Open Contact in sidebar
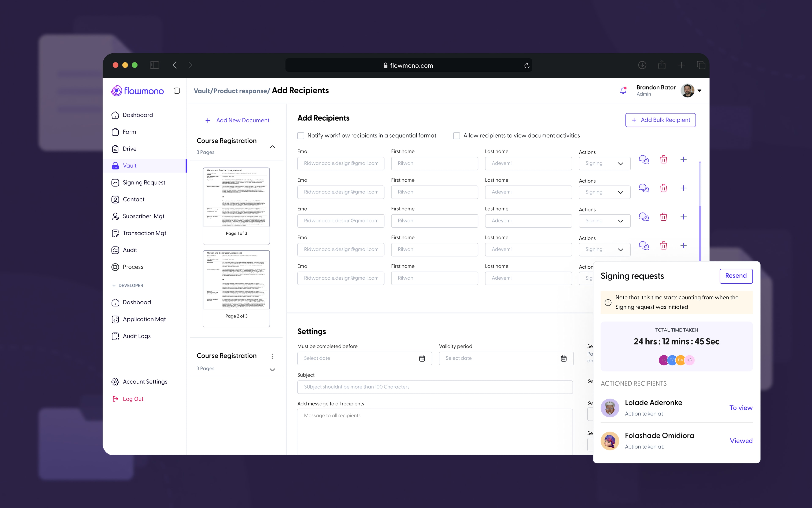The image size is (812, 508). [128, 200]
